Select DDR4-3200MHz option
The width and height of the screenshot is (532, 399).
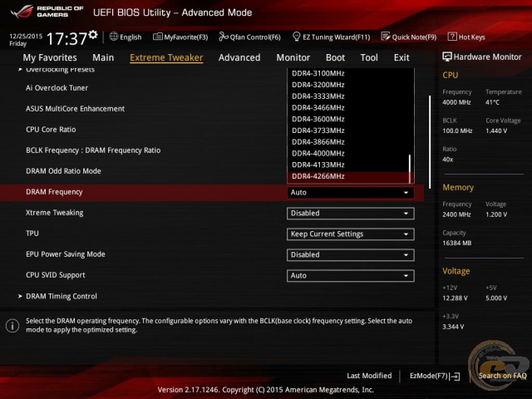318,85
